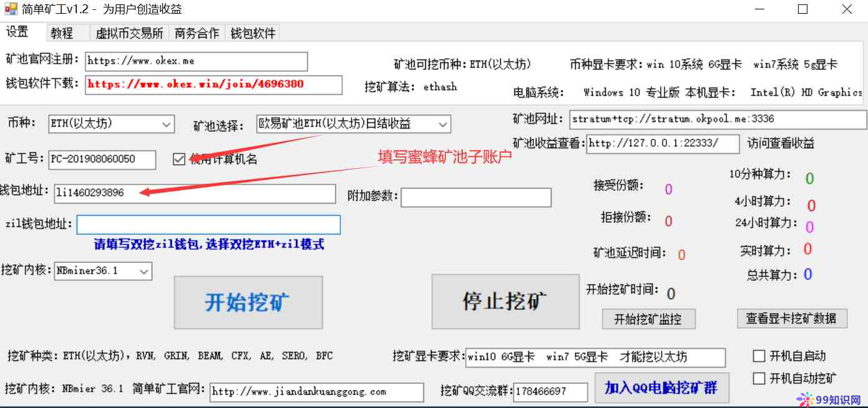Click the 总共算力 value

point(807,274)
